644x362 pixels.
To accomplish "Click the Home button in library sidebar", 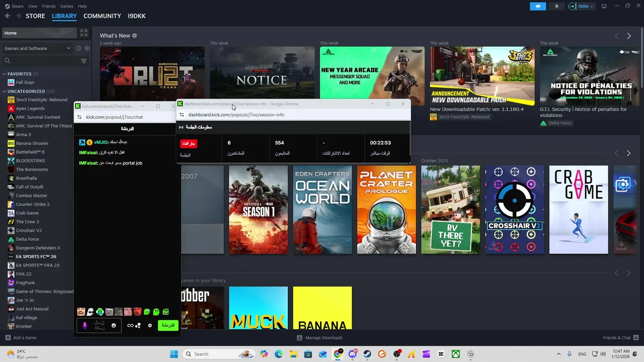I will (39, 33).
